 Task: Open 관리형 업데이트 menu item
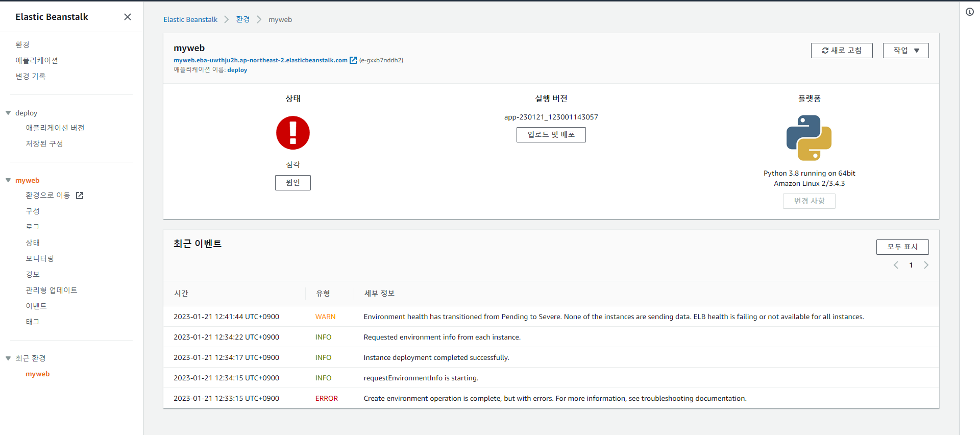click(x=52, y=291)
